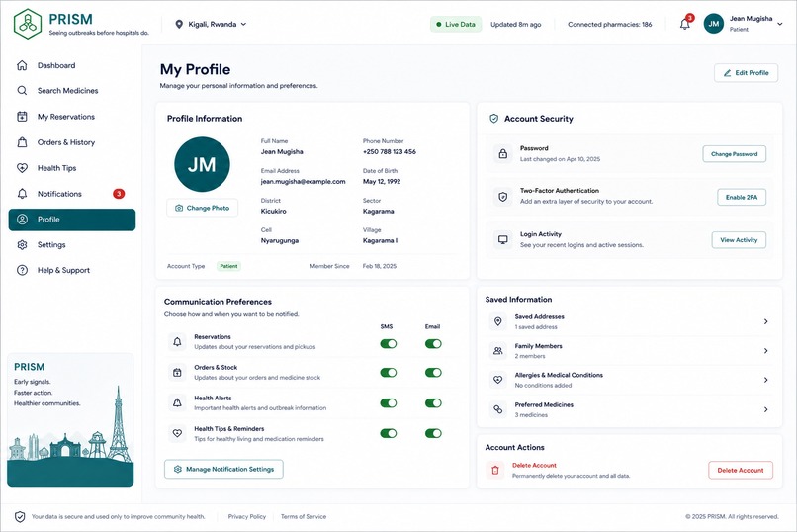
Task: Turn off Email for Health Alerts
Action: 433,402
